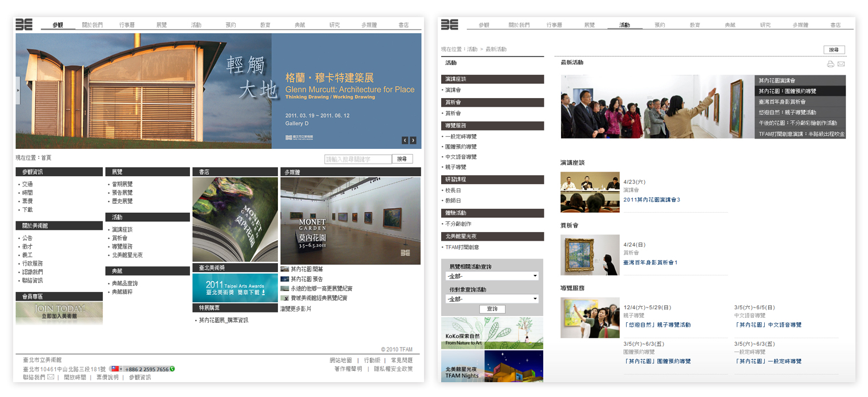This screenshot has height=397, width=868.
Task: Click the green phone call icon in footer
Action: click(172, 369)
